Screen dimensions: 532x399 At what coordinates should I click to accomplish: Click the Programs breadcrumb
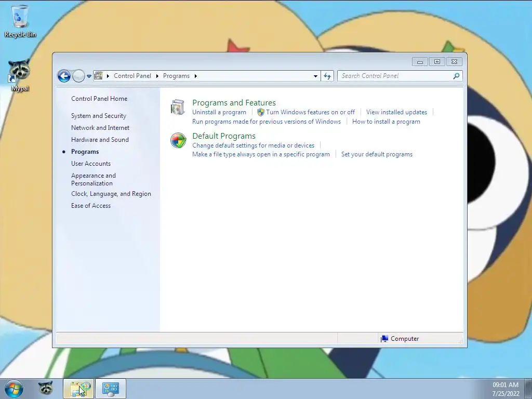coord(176,76)
